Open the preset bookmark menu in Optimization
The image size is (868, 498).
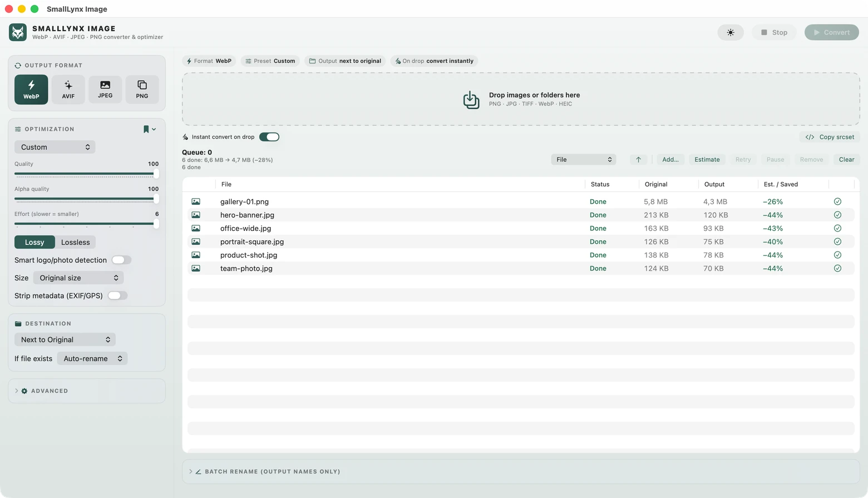pyautogui.click(x=149, y=129)
